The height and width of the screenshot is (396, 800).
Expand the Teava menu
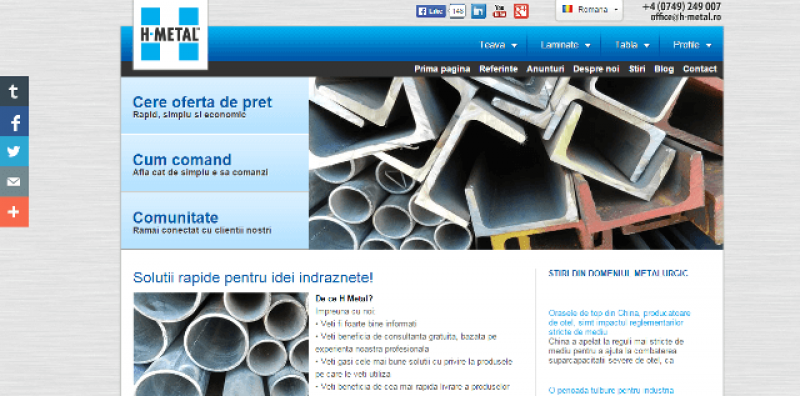coord(498,45)
